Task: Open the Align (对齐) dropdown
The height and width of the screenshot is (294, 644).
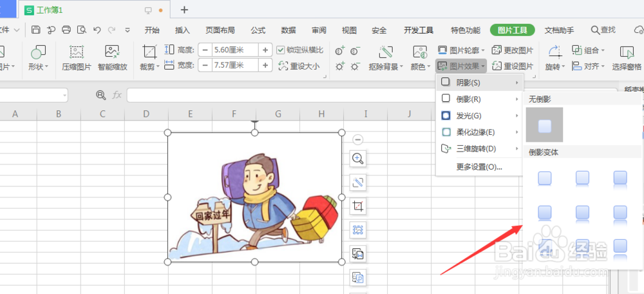Action: [x=588, y=66]
